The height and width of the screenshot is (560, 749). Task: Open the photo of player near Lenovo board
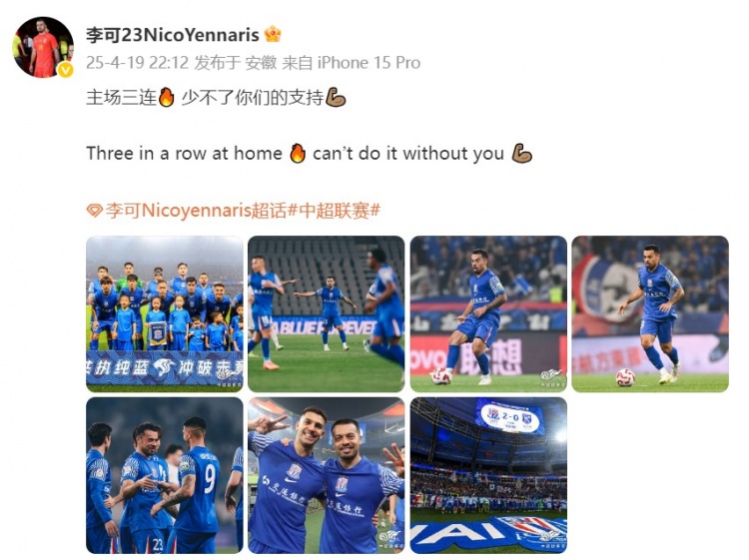[x=488, y=314]
